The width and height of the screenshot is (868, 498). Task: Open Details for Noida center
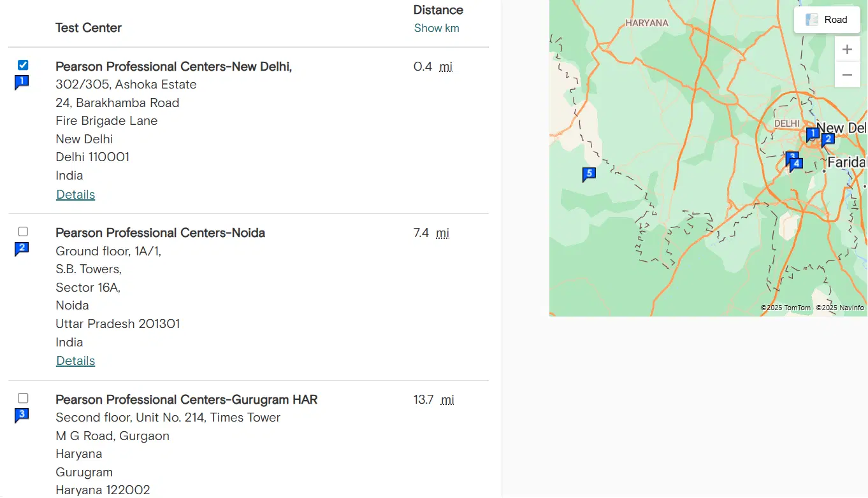(75, 361)
